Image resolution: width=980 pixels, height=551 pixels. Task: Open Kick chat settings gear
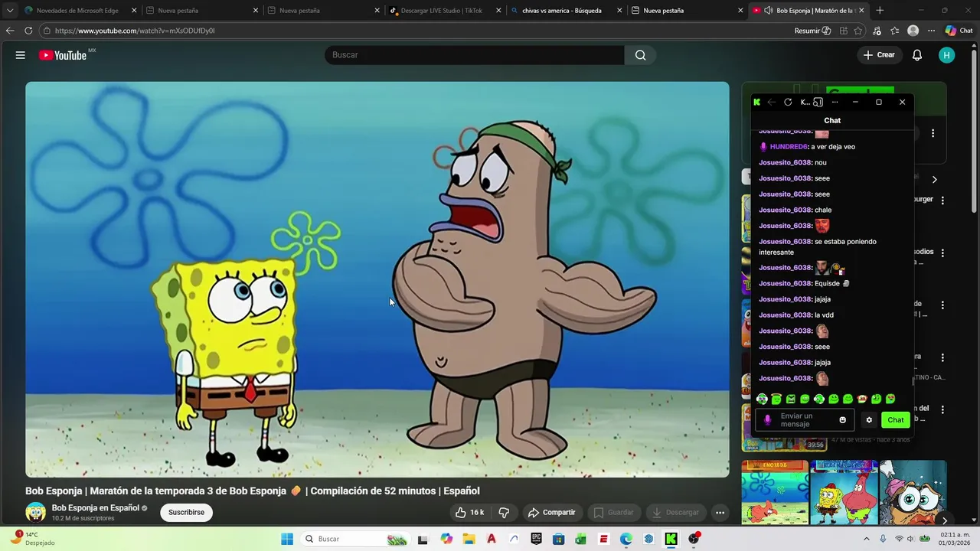point(869,420)
